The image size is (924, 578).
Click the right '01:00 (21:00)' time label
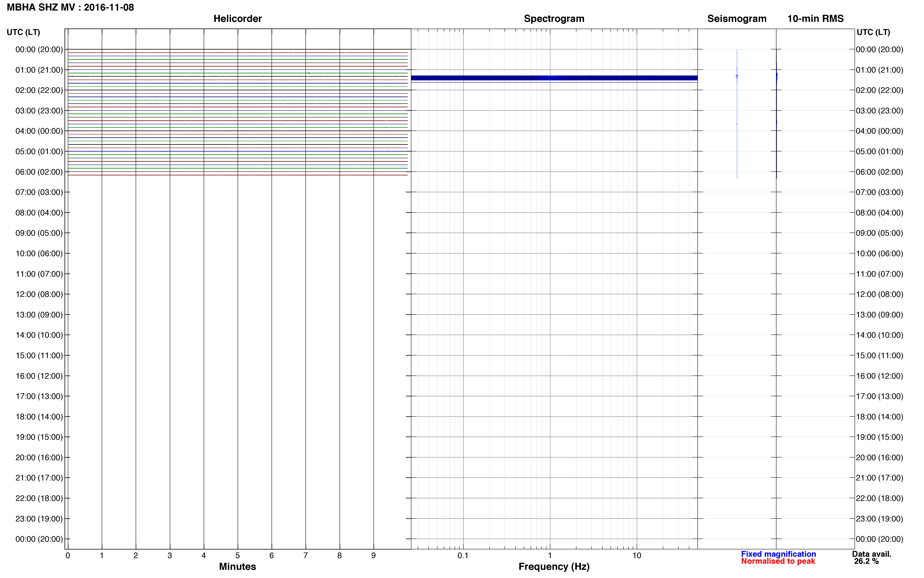point(879,70)
